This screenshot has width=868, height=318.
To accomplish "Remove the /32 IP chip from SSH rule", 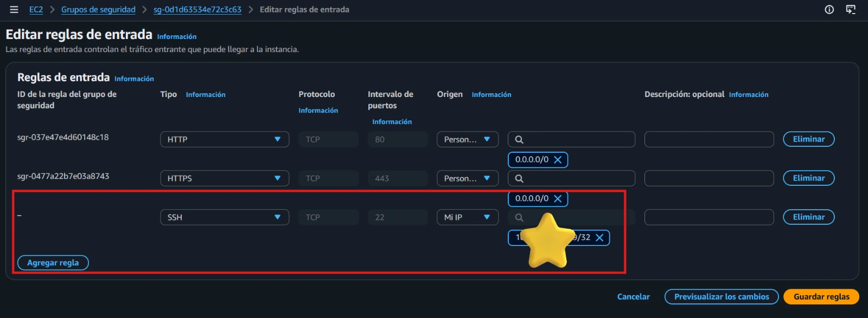I will pos(599,238).
